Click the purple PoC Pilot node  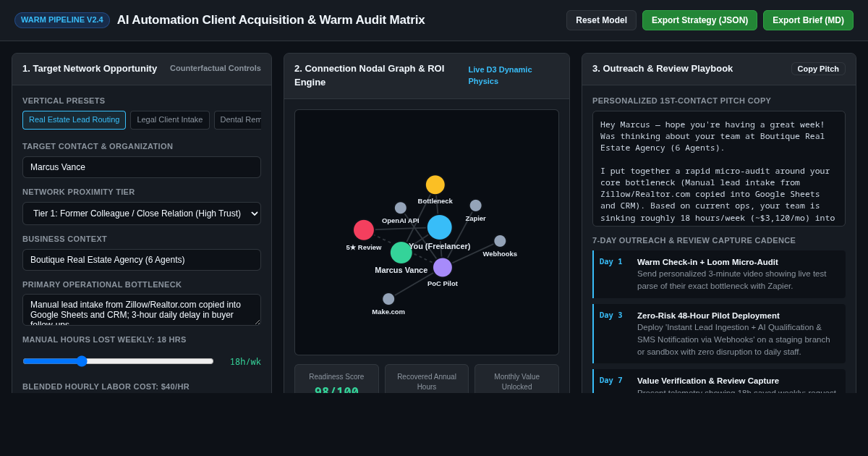point(443,268)
